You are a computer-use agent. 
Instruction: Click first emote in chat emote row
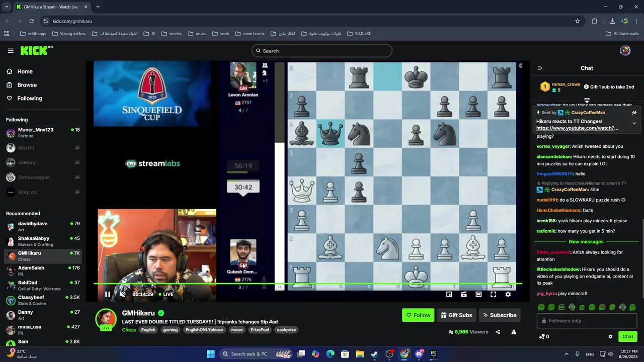point(541,307)
